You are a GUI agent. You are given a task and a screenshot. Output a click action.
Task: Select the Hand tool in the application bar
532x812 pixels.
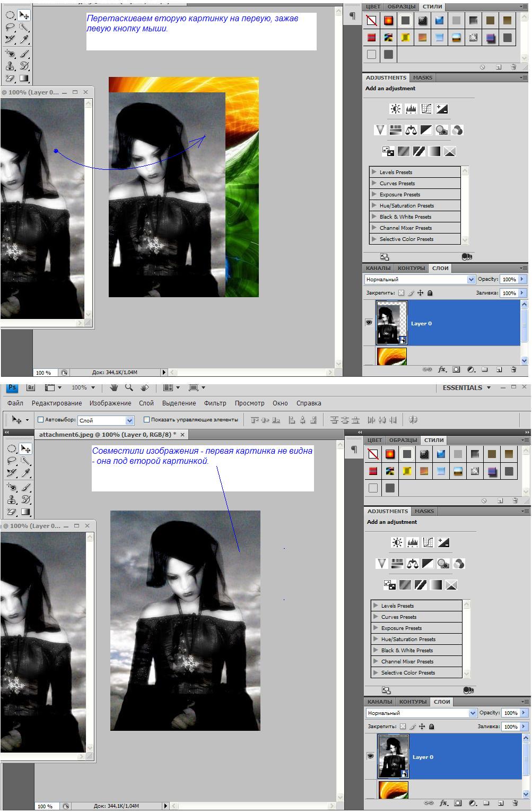point(114,387)
